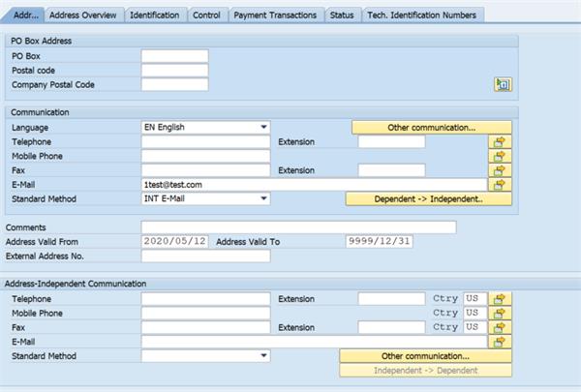Image resolution: width=581 pixels, height=392 pixels.
Task: Click the icon button in PO Box Address section
Action: click(502, 85)
